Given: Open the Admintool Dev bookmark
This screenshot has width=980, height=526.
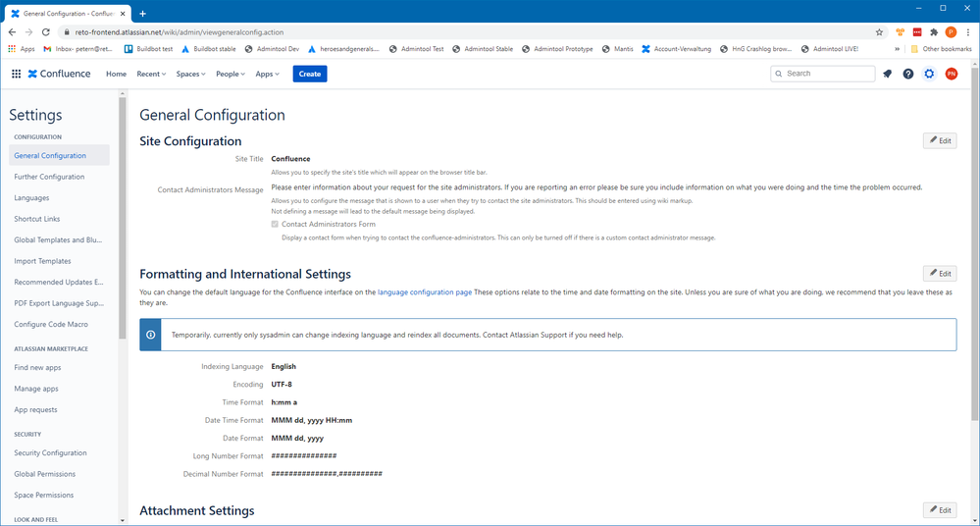Looking at the screenshot, I should 272,49.
